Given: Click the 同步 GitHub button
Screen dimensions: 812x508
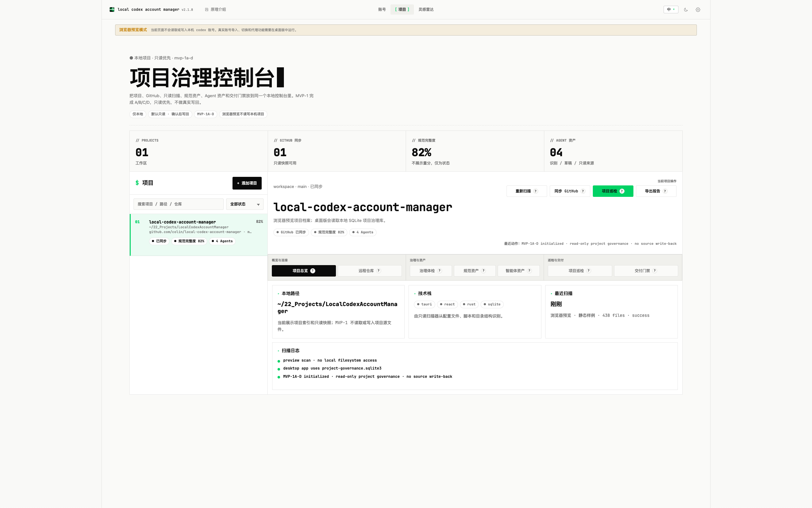Looking at the screenshot, I should (570, 191).
